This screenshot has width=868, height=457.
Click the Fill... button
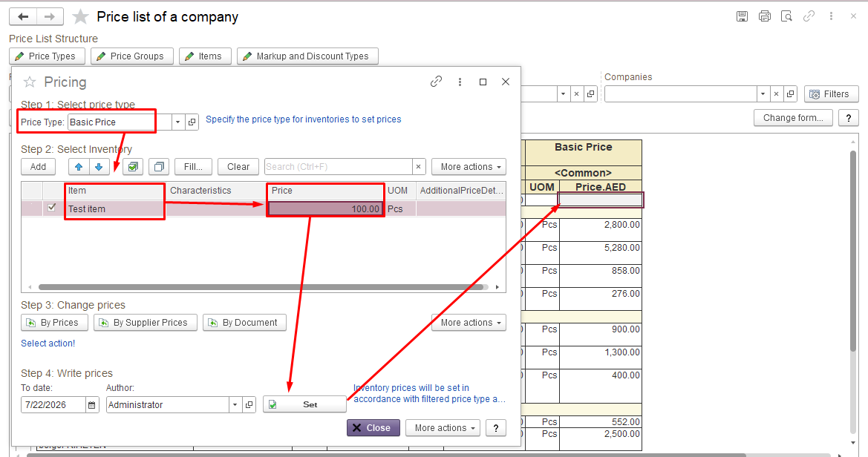pos(193,166)
